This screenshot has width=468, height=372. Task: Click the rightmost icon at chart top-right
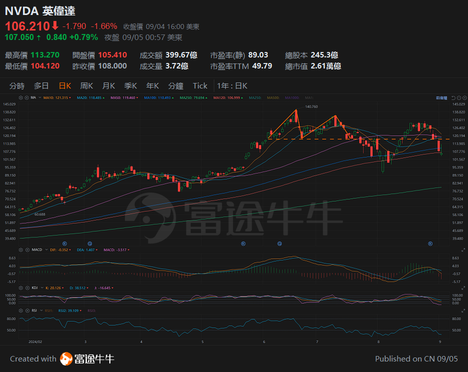[464, 98]
